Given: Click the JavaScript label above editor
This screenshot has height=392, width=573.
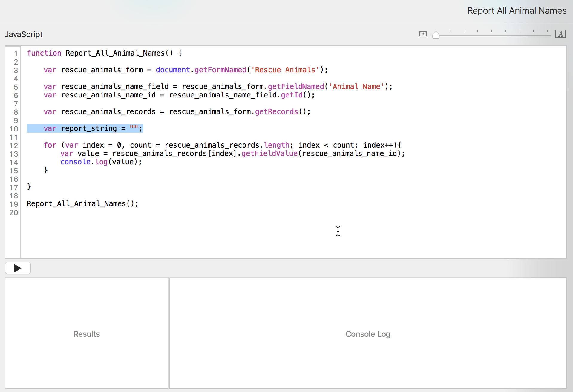Looking at the screenshot, I should (x=24, y=34).
